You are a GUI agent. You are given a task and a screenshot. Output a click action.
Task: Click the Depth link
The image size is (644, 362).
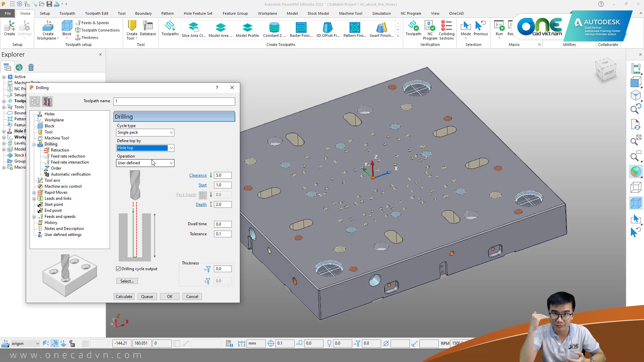click(x=201, y=204)
